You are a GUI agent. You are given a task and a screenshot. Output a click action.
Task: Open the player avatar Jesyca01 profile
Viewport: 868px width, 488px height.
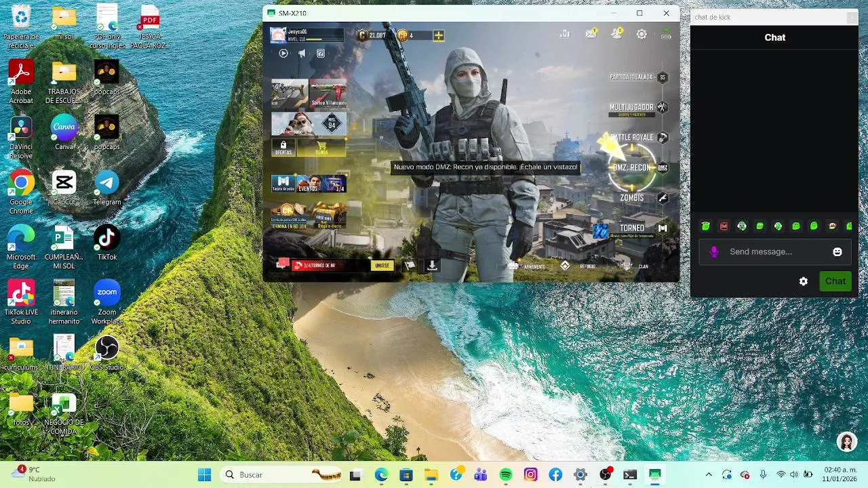278,35
